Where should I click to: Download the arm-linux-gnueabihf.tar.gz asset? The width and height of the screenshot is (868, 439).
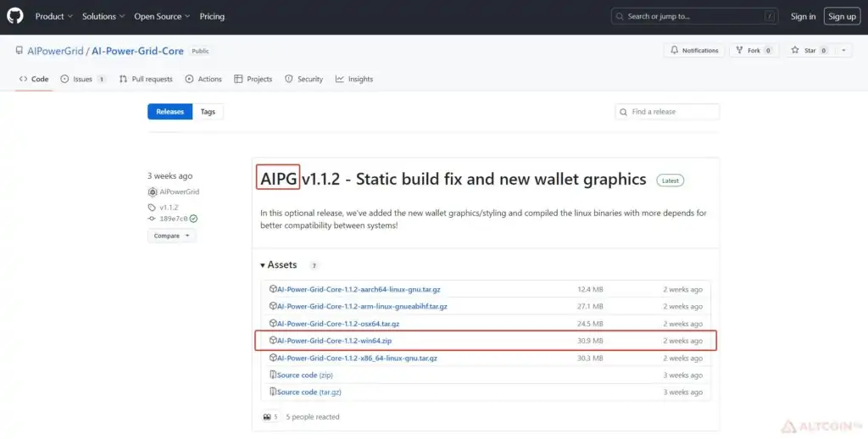coord(362,306)
